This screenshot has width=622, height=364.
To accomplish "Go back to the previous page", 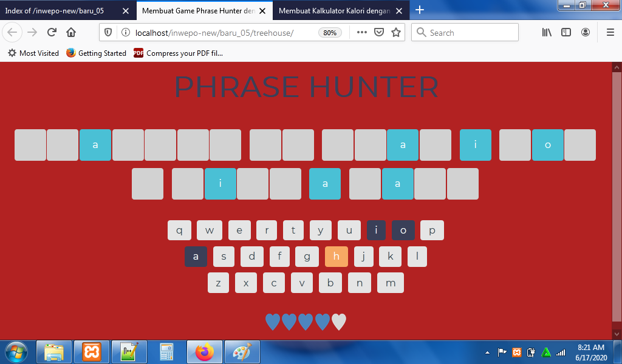I will pos(12,33).
